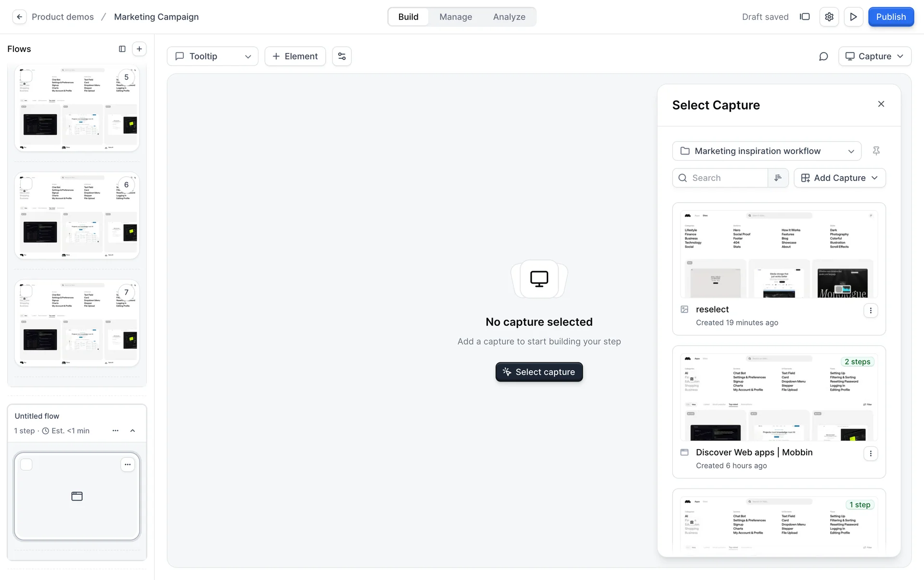
Task: Switch to the Manage tab
Action: [455, 17]
